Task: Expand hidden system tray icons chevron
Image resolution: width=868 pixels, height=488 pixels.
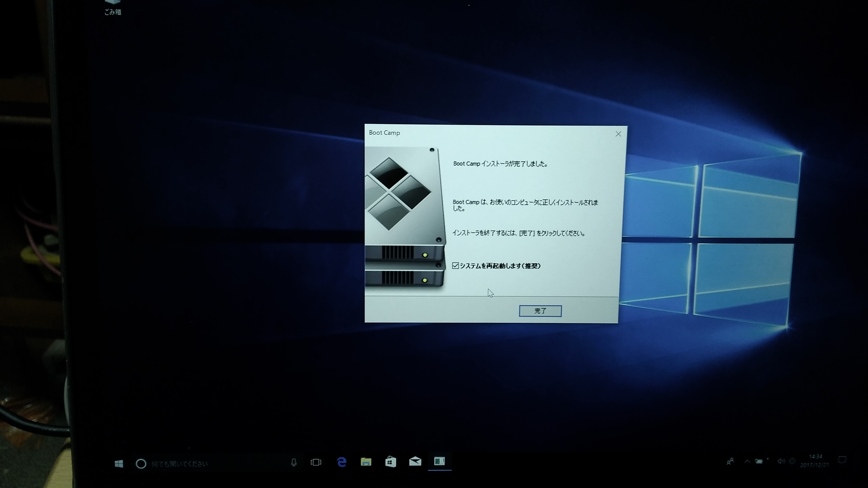Action: pos(747,461)
